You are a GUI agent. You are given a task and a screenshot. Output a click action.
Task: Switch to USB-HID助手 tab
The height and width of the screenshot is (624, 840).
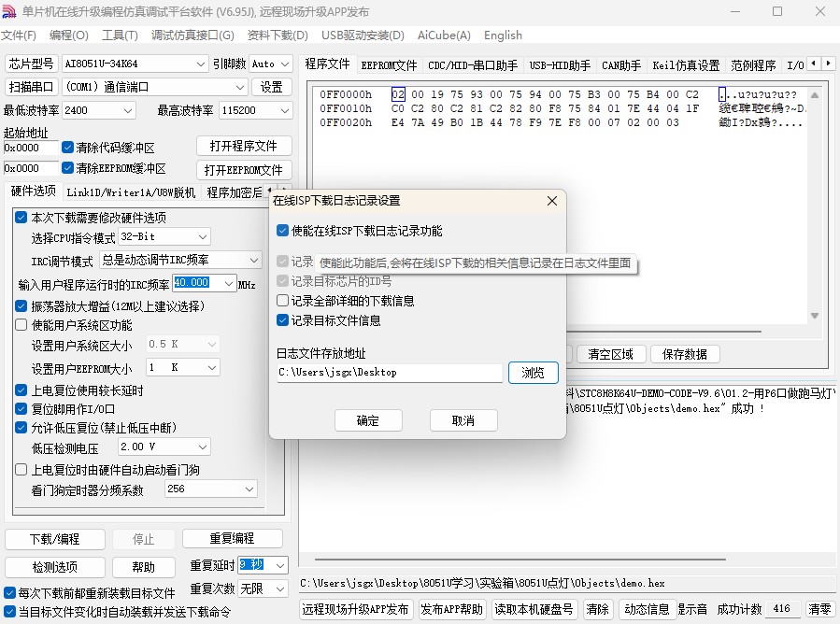coord(560,65)
